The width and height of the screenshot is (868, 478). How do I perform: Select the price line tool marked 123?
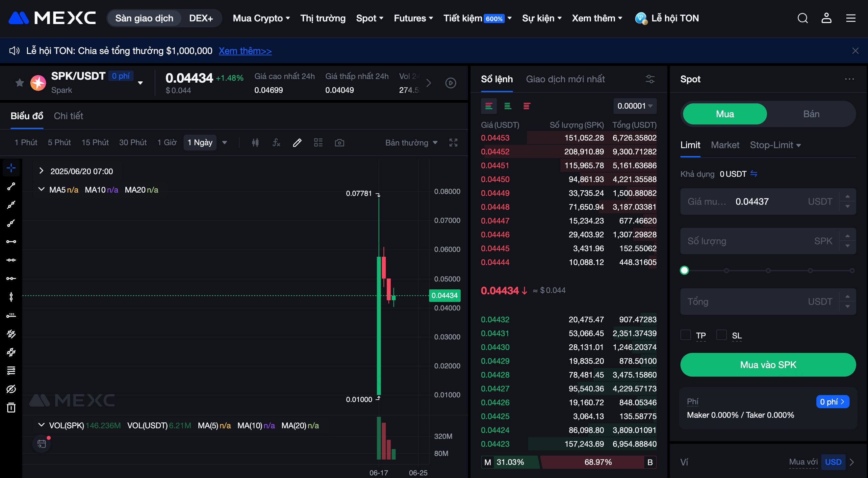[11, 315]
